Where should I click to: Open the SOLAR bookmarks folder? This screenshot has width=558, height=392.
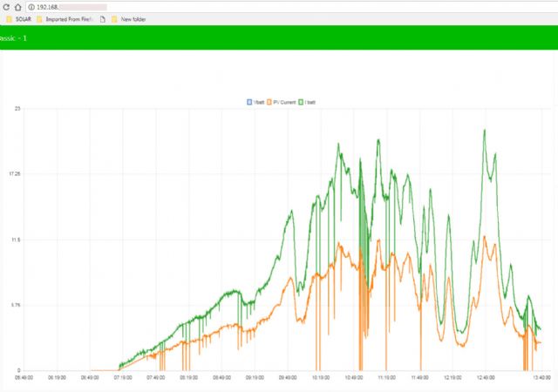point(17,18)
